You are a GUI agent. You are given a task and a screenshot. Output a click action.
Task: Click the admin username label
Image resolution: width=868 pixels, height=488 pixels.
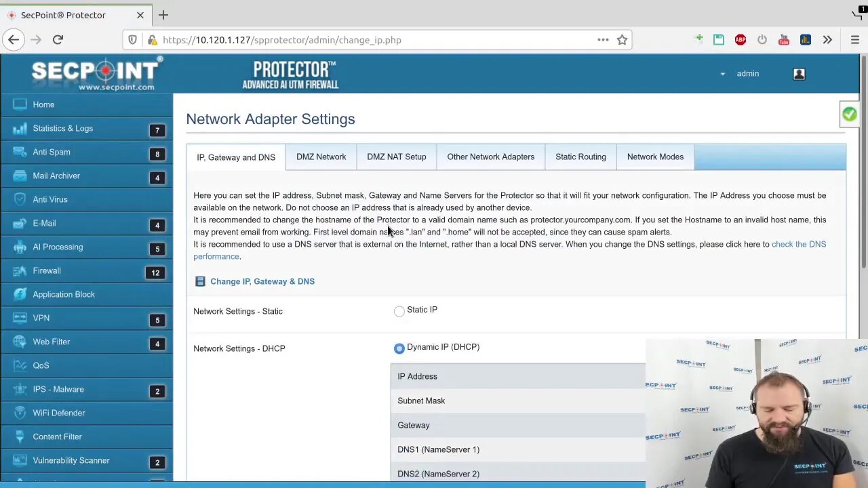pos(748,74)
